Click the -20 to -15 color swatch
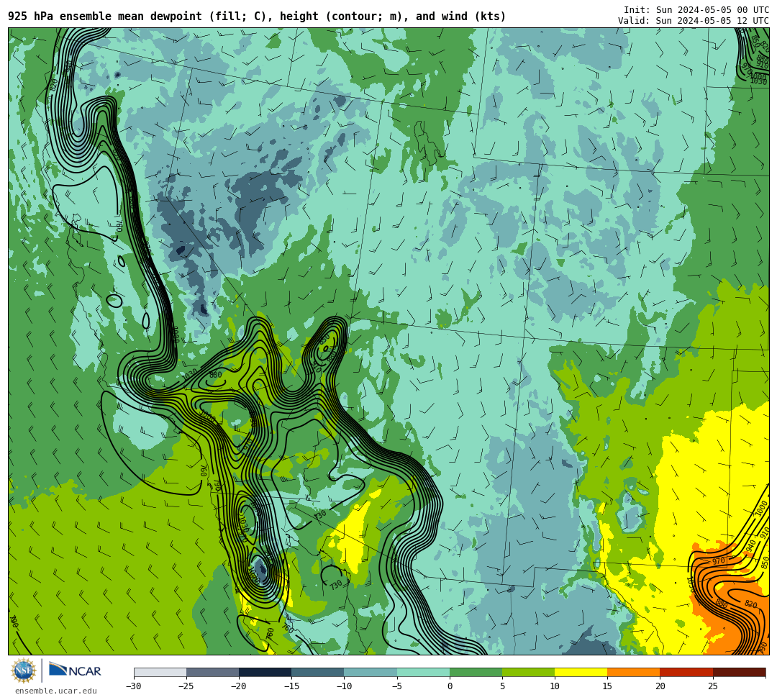Screen dimensions: 777x700 click(x=265, y=672)
